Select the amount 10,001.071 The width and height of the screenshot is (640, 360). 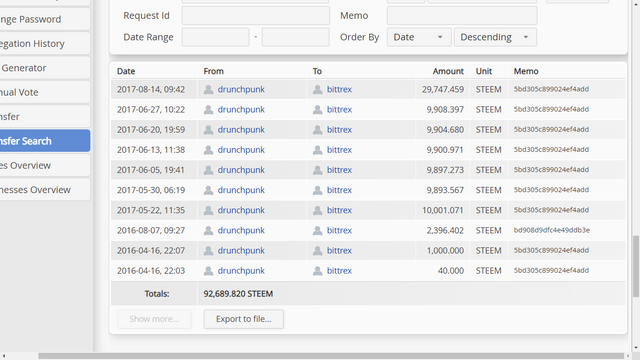[443, 210]
